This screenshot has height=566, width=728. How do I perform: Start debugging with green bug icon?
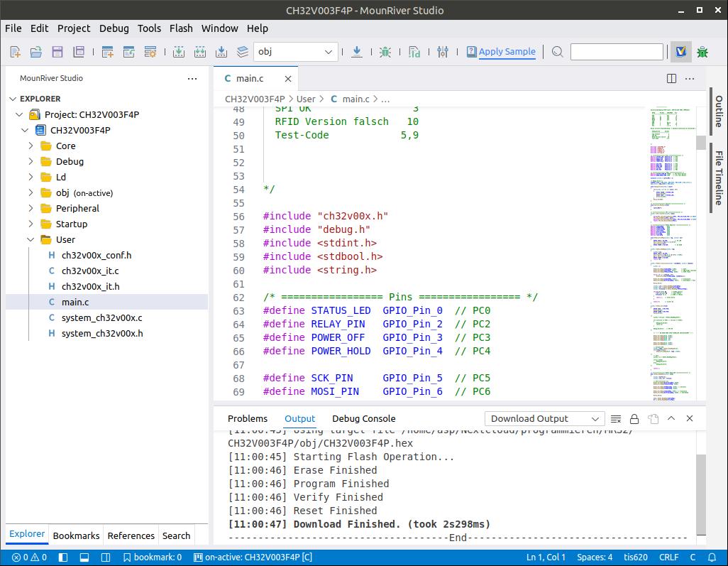coord(385,52)
